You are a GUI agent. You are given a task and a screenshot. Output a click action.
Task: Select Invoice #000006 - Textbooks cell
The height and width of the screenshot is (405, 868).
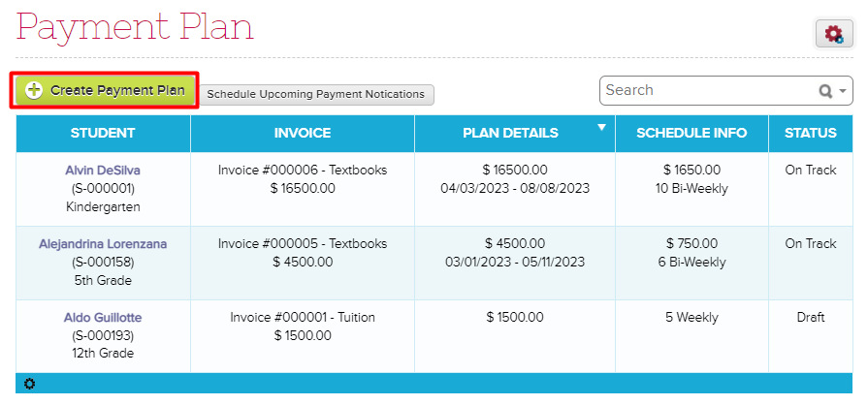click(x=303, y=171)
